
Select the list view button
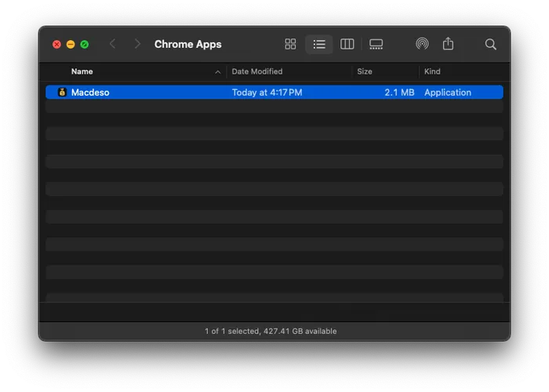319,44
